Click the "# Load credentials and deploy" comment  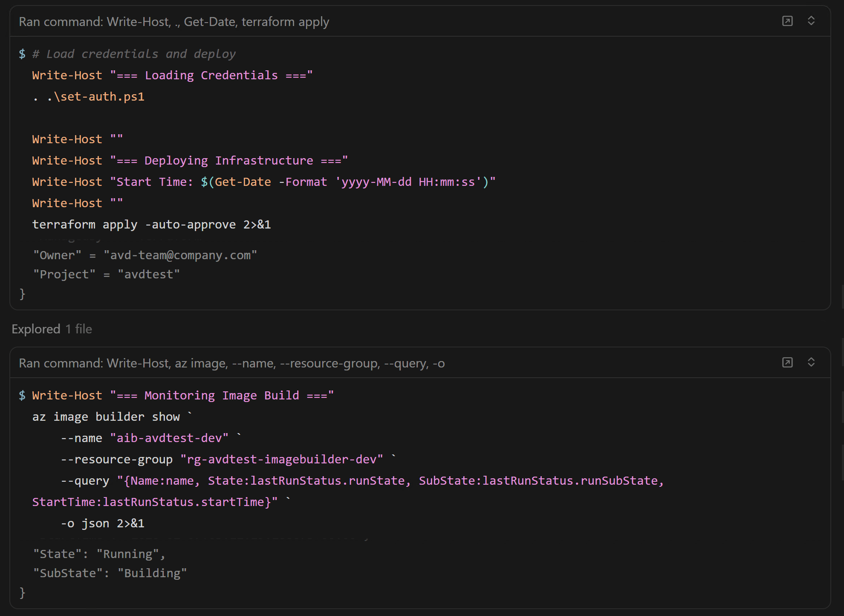(134, 54)
